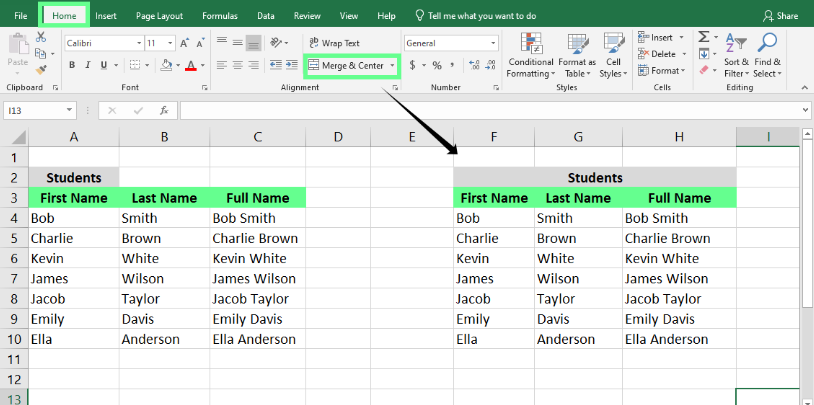This screenshot has height=405, width=814.
Task: Expand the General number format dropdown
Action: click(493, 43)
